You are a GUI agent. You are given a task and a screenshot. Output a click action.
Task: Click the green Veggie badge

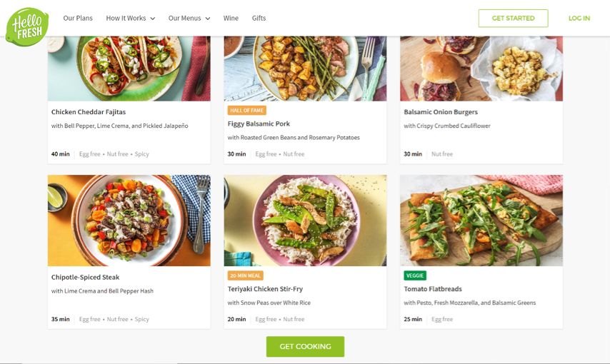[x=415, y=275]
